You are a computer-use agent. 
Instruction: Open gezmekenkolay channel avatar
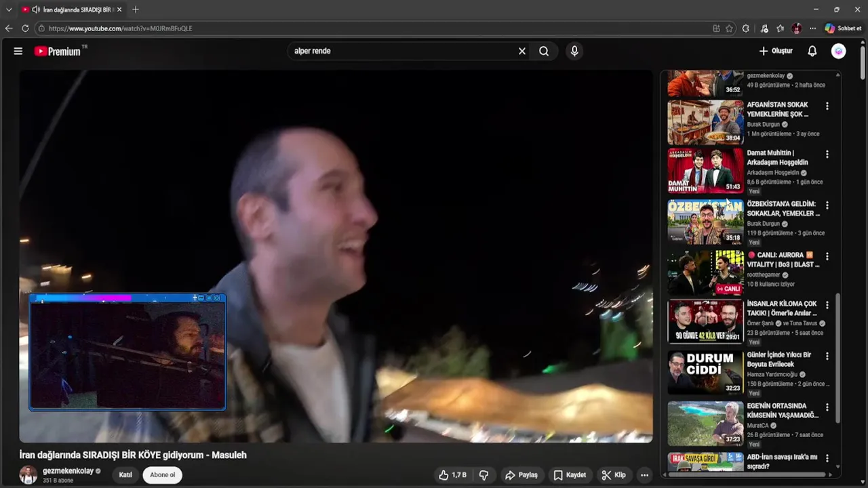coord(28,475)
